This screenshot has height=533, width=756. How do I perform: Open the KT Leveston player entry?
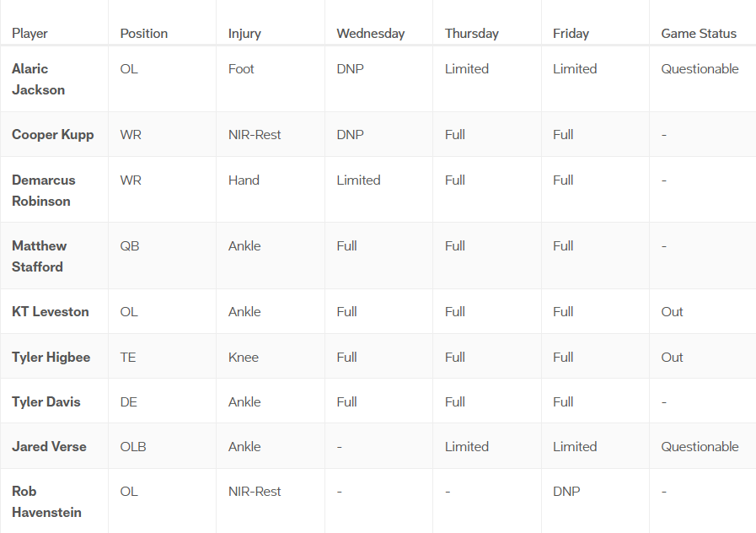tap(50, 312)
